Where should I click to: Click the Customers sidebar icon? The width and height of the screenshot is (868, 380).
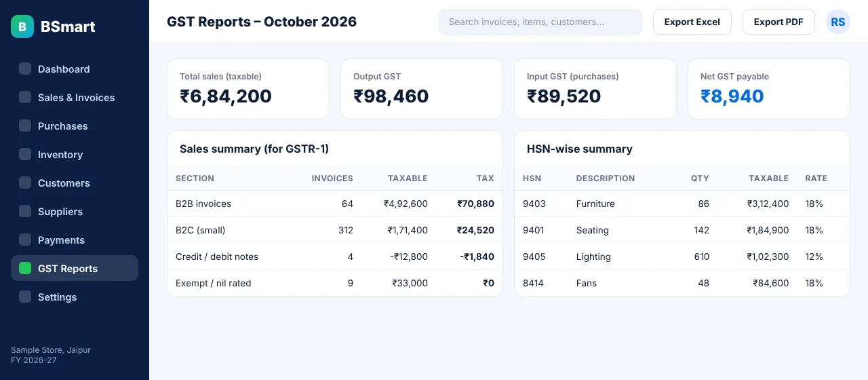[25, 183]
